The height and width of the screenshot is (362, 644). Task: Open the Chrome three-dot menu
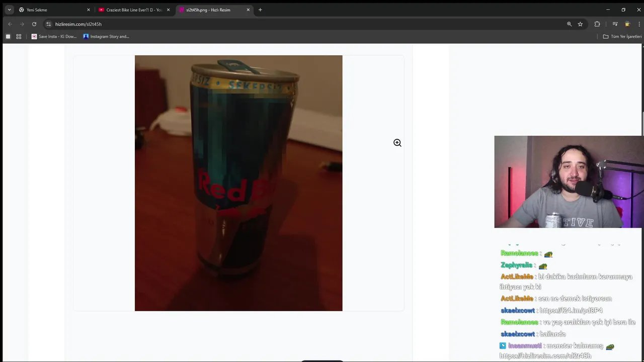pos(639,24)
